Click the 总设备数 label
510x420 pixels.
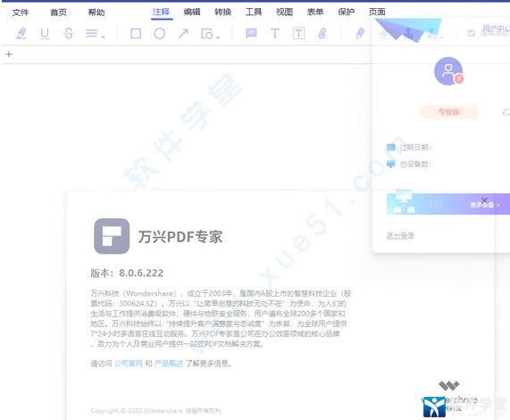(415, 164)
